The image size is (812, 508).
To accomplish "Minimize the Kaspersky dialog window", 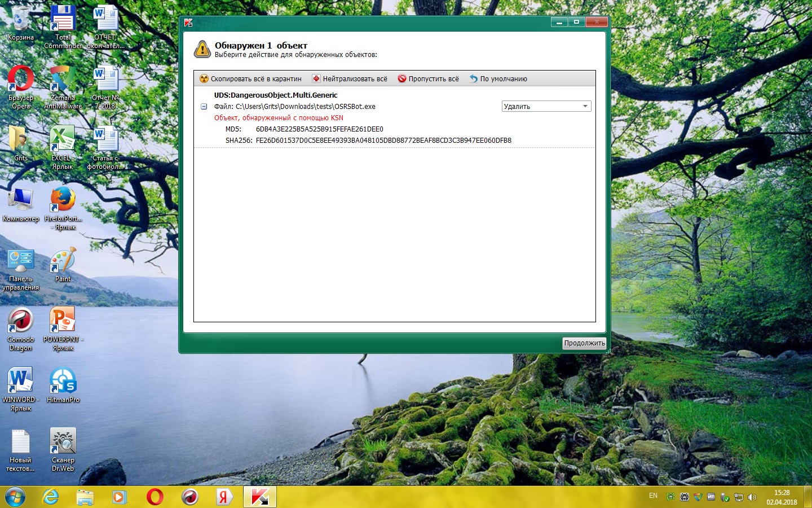I will coord(559,22).
